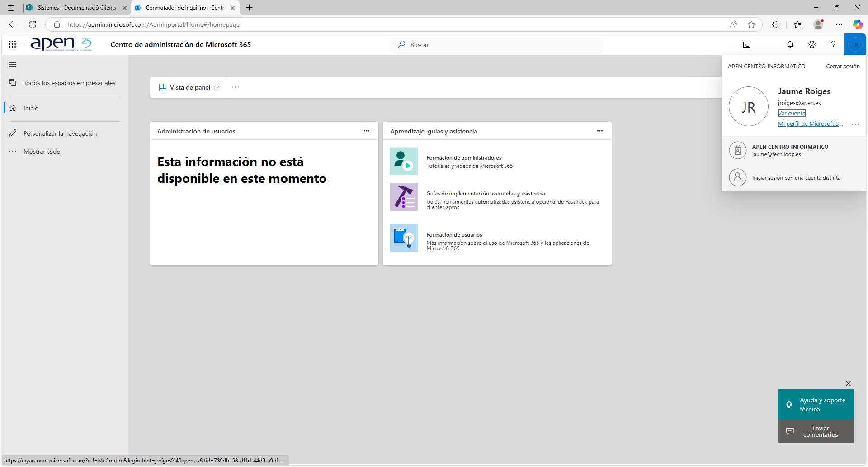Click APEN CENTRO INFORMATICO panel header
Viewport: 868px width, 467px height.
tap(766, 66)
